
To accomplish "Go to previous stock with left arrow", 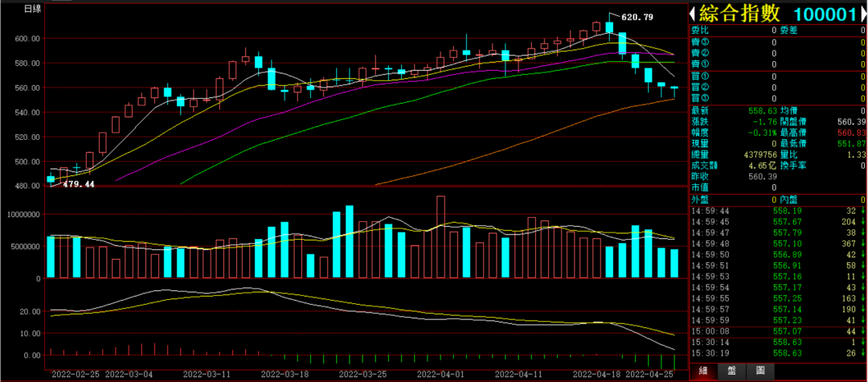I will tap(693, 15).
